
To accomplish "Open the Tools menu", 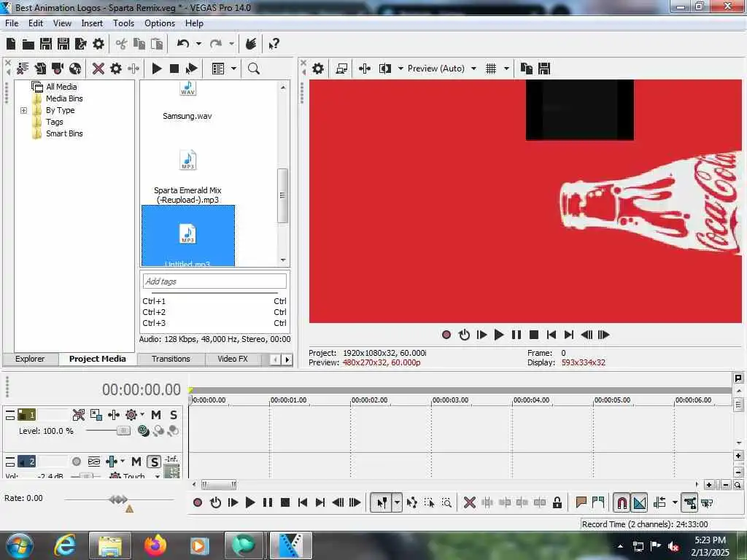I will tap(123, 23).
